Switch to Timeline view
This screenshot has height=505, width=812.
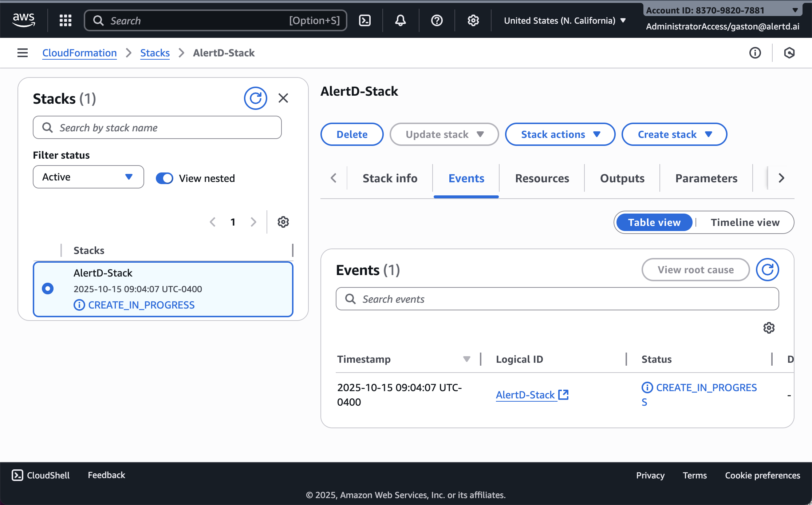click(x=745, y=222)
